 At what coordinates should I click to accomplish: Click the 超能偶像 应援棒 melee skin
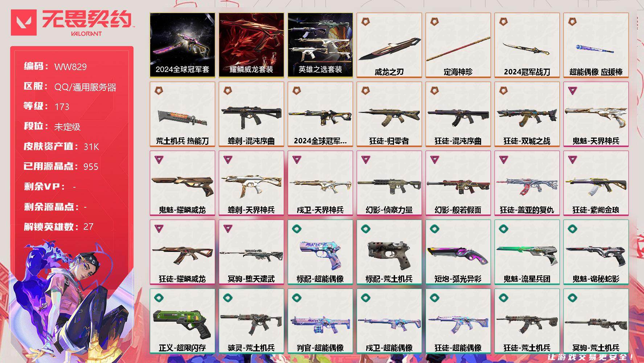tap(596, 45)
